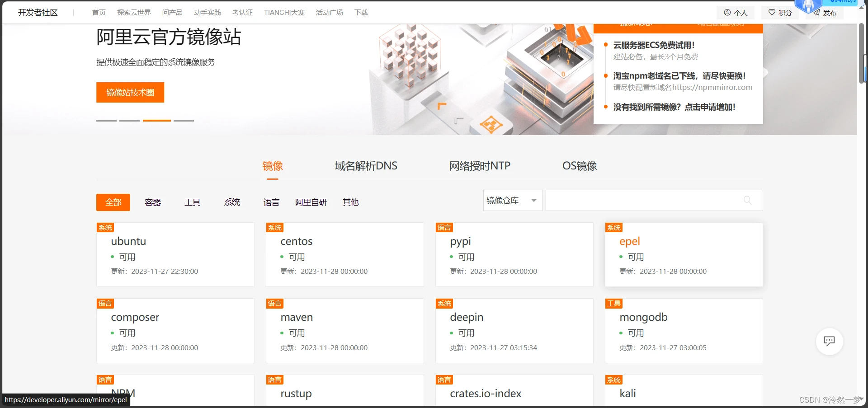Open the composer mirror card
Image resolution: width=868 pixels, height=408 pixels.
tap(175, 331)
